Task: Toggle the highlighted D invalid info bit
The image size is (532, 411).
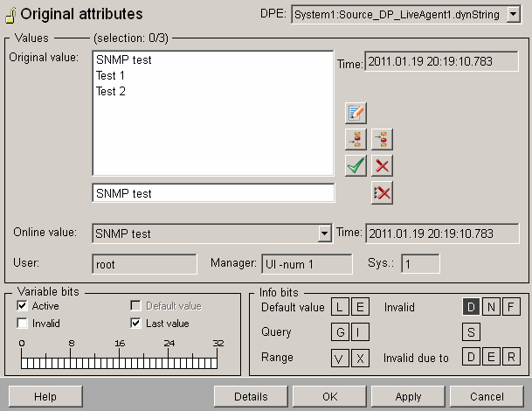Action: [x=471, y=307]
